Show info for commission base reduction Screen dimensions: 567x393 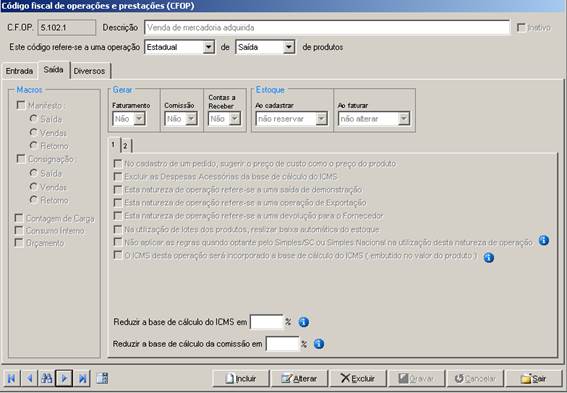click(319, 344)
